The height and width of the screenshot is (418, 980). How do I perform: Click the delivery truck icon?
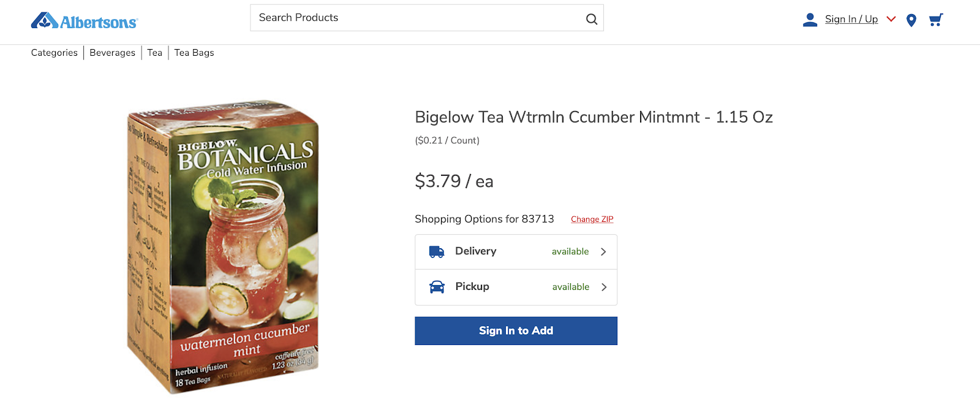click(437, 252)
